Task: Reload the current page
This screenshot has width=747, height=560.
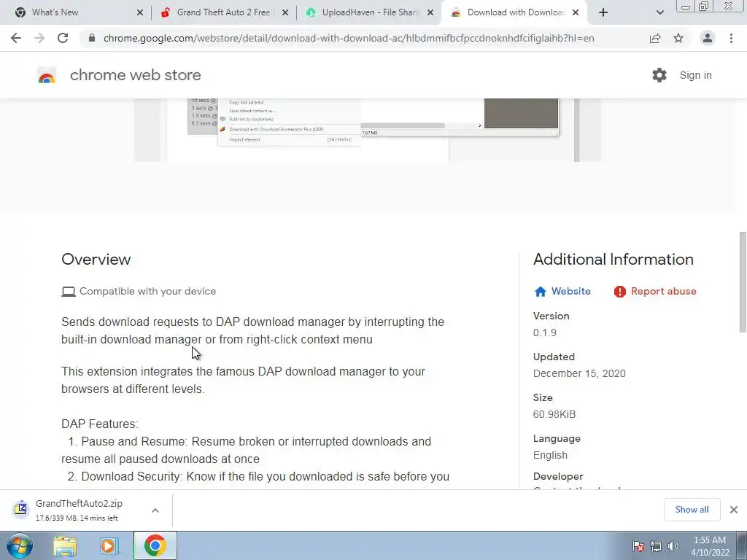Action: [x=63, y=38]
